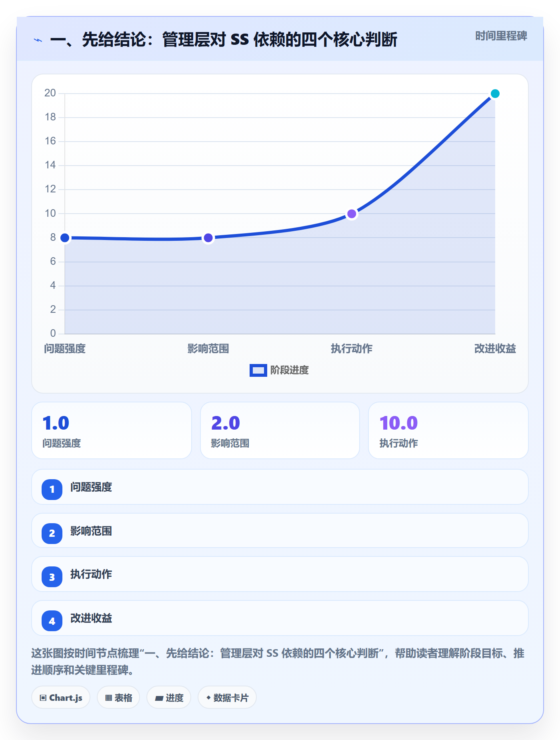This screenshot has width=560, height=740.
Task: Click the 改进收益 x-axis label under the chart
Action: [x=495, y=349]
